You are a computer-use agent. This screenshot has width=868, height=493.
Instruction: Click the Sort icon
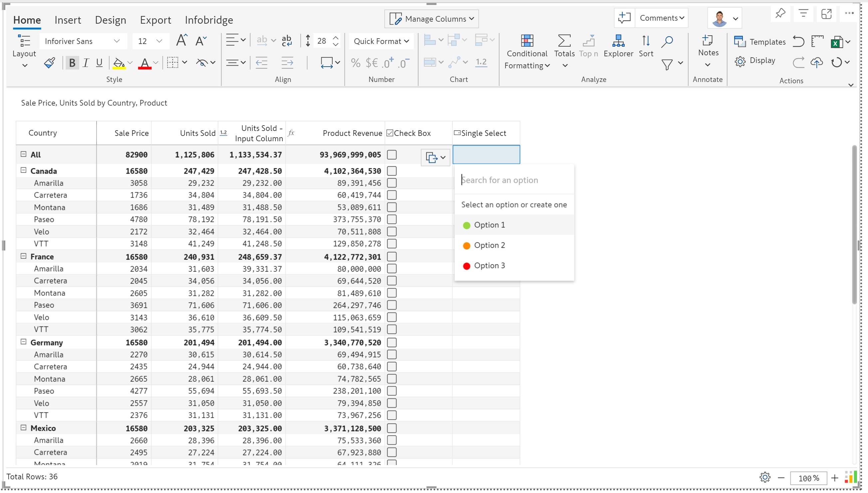tap(645, 41)
